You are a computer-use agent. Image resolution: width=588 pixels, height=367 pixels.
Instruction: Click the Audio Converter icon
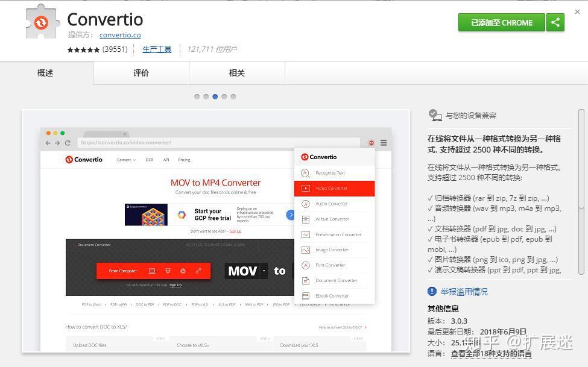(x=306, y=204)
